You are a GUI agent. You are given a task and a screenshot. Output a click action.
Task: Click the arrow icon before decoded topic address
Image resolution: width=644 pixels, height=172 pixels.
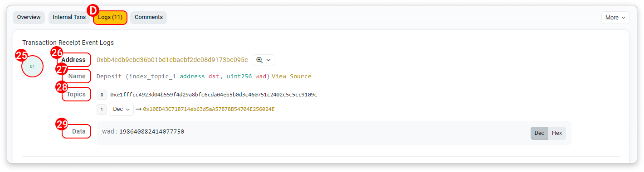(139, 110)
